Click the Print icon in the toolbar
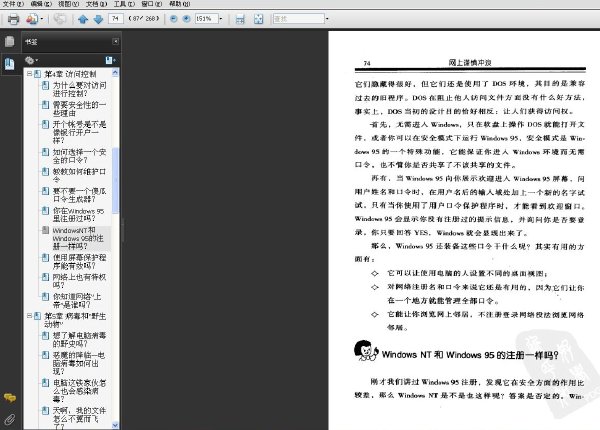Image resolution: width=600 pixels, height=430 pixels. tap(13, 19)
